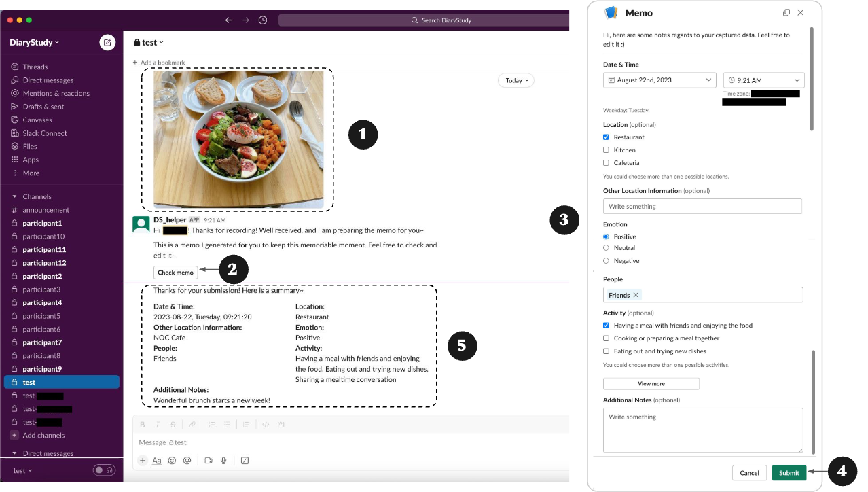Go forward with the history forward arrow
Image resolution: width=868 pixels, height=492 pixels.
246,20
